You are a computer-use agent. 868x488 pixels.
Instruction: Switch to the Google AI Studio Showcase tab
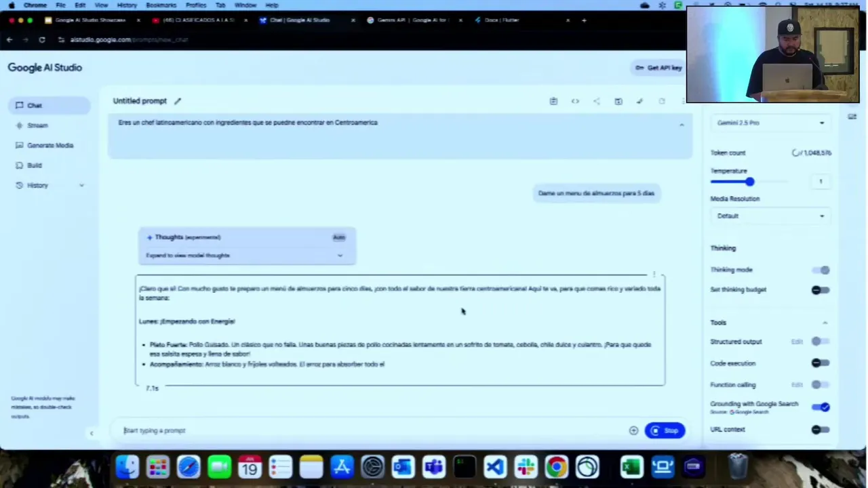pos(91,20)
